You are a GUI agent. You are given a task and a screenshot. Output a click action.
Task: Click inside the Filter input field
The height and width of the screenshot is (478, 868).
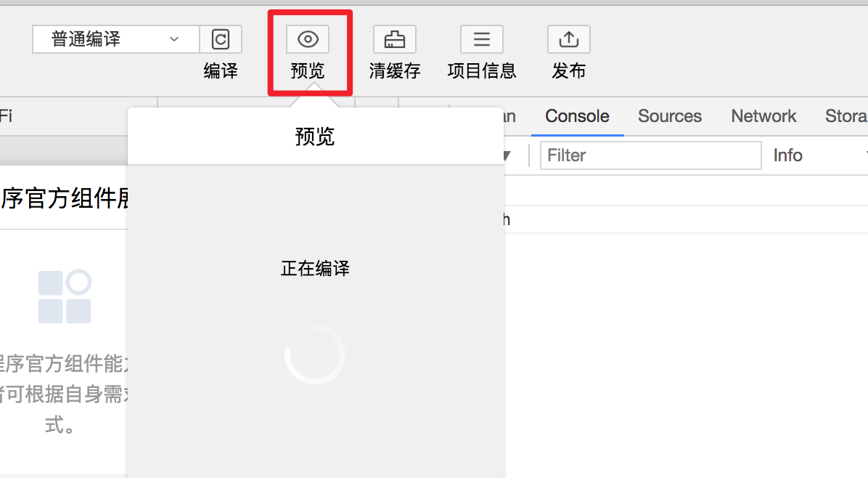[650, 155]
